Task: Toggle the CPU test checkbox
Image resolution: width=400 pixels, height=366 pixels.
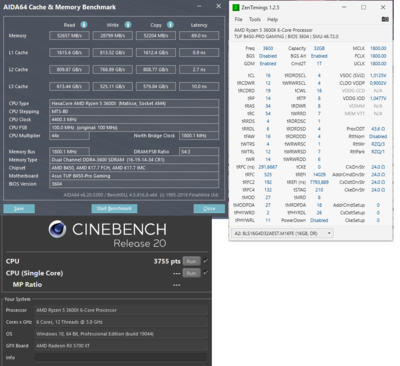Action: pos(206,261)
